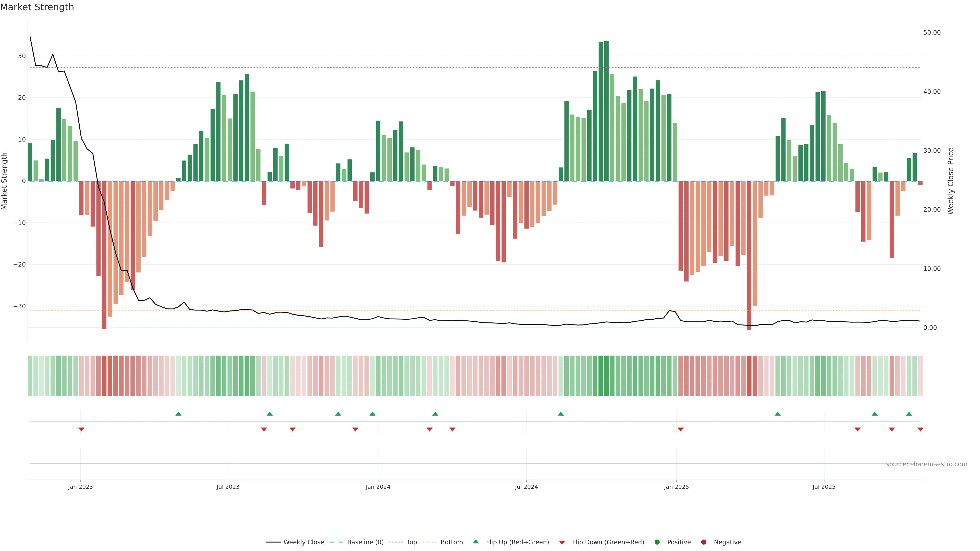980x551 pixels.
Task: Click the tallest green bar in late 2024
Action: coord(606,110)
